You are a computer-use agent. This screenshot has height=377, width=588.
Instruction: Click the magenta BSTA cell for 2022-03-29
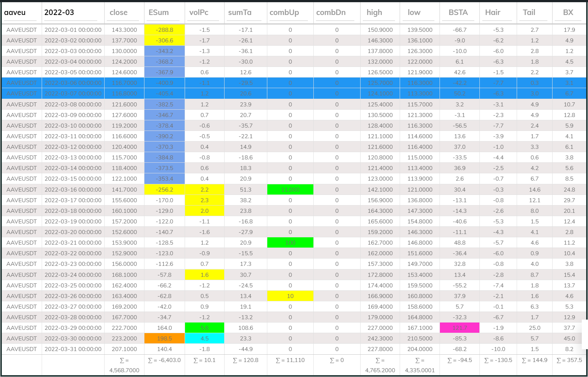coord(459,328)
